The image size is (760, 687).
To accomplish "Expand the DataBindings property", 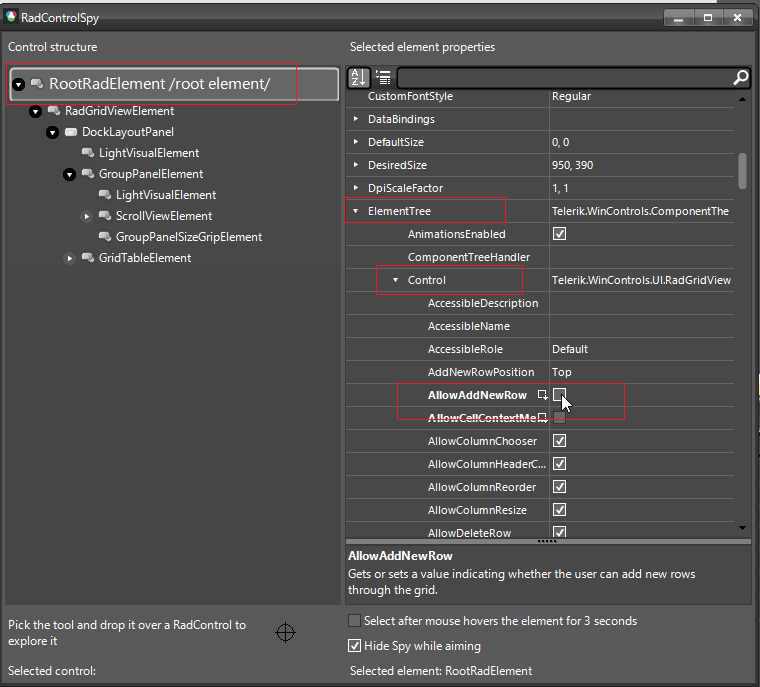I will coord(356,119).
